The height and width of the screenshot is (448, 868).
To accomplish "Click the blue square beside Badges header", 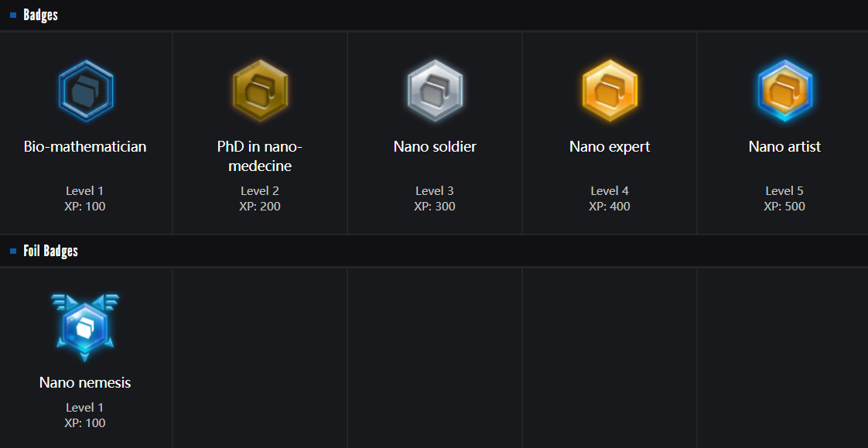I will click(13, 15).
